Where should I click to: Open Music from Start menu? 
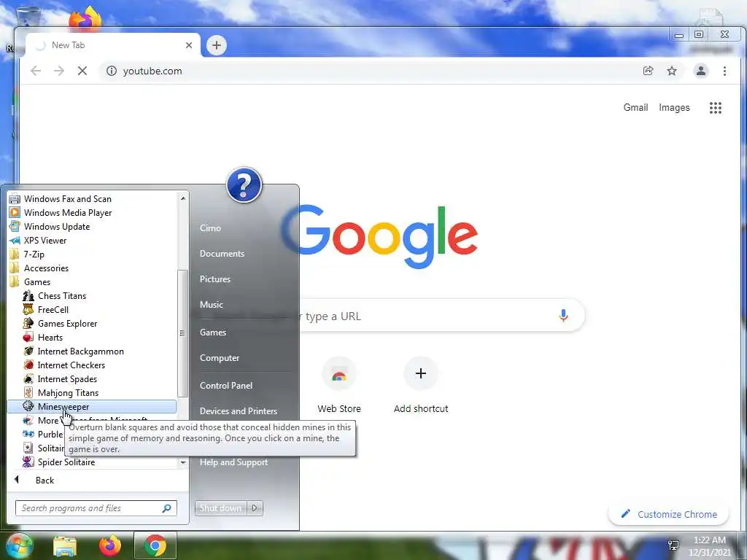point(211,305)
